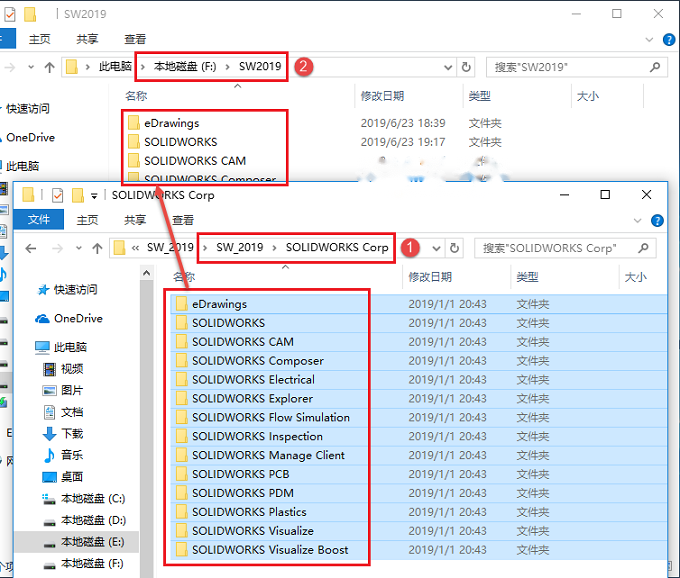Sort by 名称 column in SW2019 window

pos(136,96)
